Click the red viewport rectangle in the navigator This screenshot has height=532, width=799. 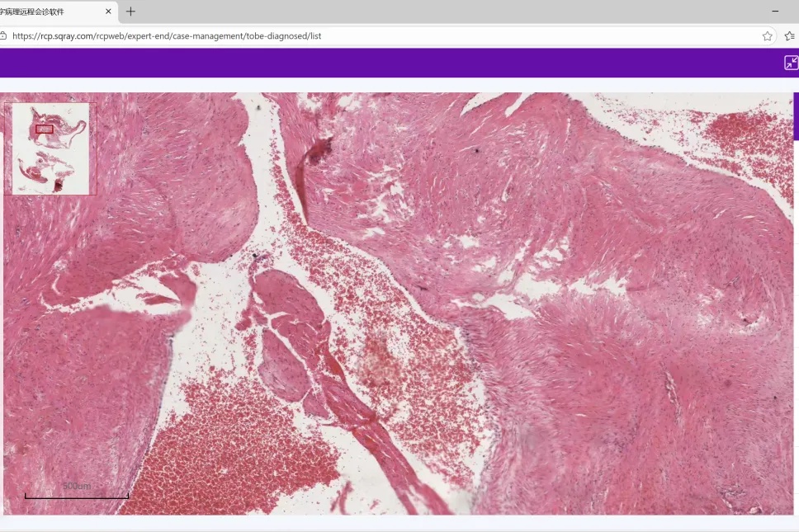point(45,129)
